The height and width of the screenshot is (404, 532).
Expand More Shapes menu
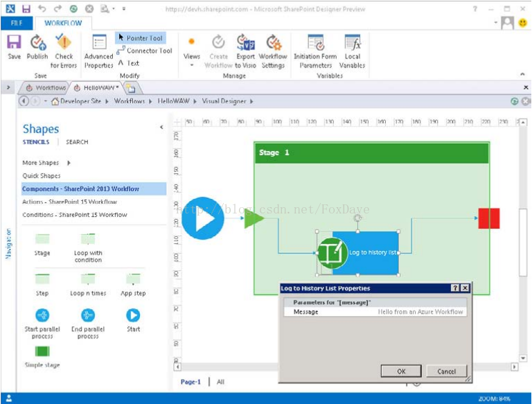tap(46, 163)
